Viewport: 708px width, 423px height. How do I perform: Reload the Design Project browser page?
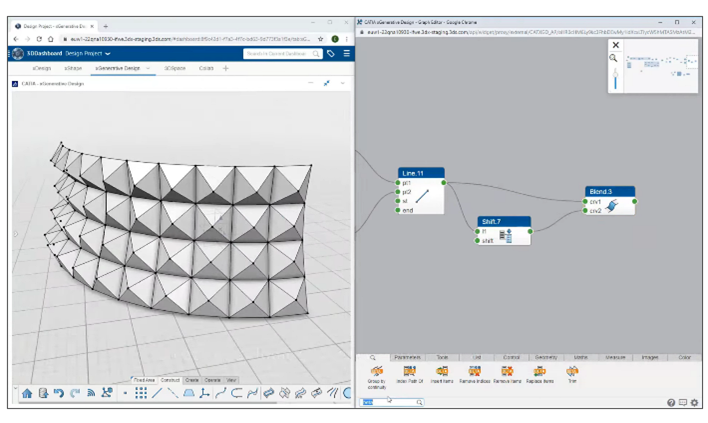click(39, 39)
